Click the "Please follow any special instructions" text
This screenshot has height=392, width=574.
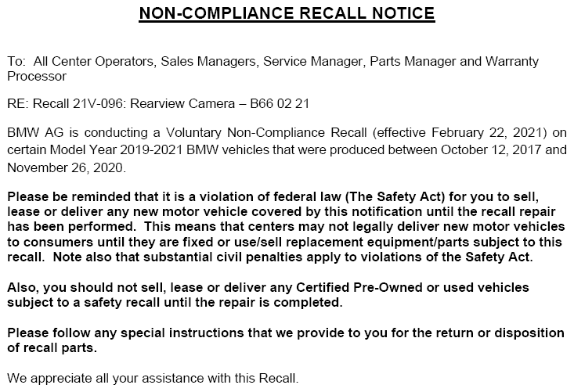[115, 333]
